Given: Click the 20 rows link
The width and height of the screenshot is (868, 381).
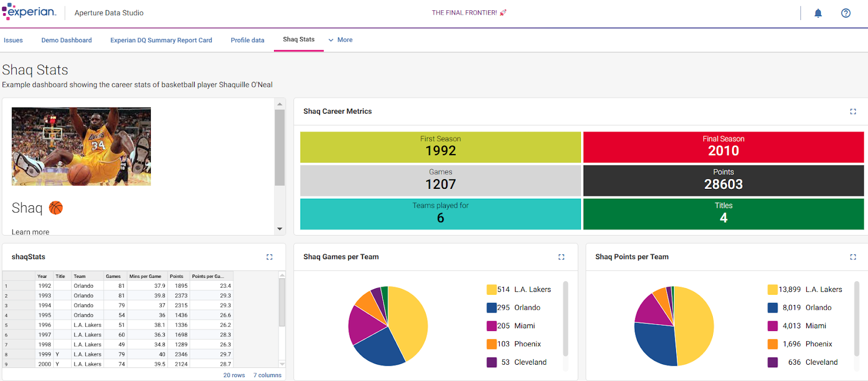Looking at the screenshot, I should point(234,375).
